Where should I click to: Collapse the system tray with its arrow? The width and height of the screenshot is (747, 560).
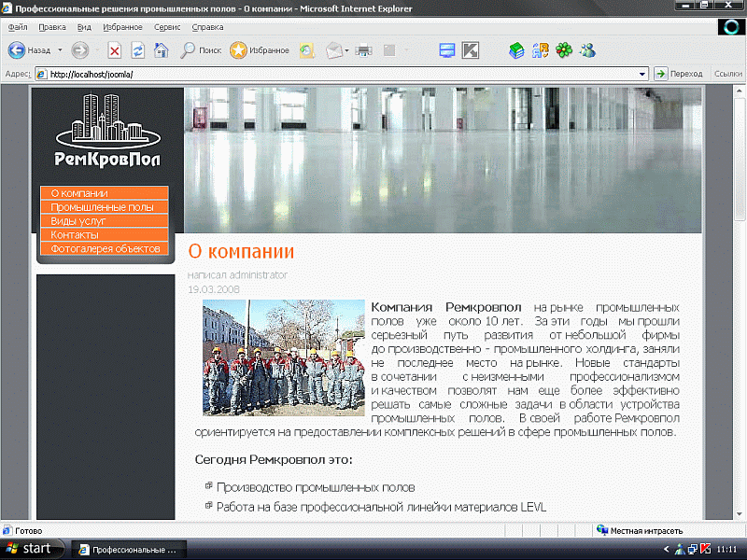click(x=666, y=551)
